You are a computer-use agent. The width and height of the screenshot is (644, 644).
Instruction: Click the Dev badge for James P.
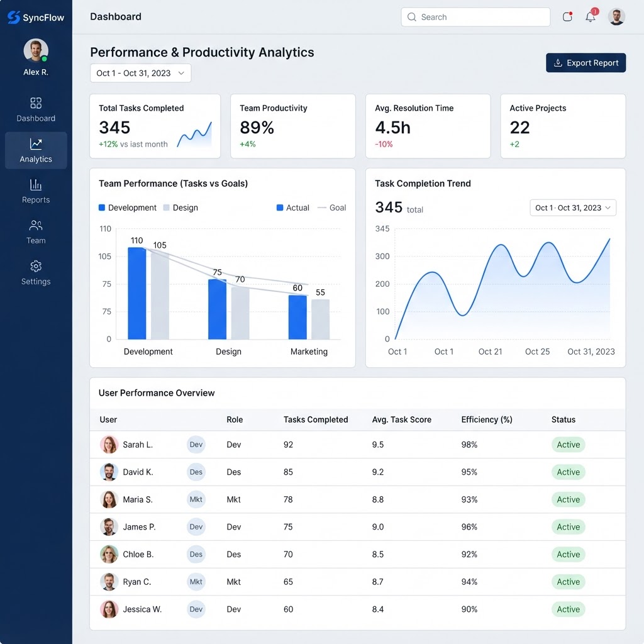(196, 527)
